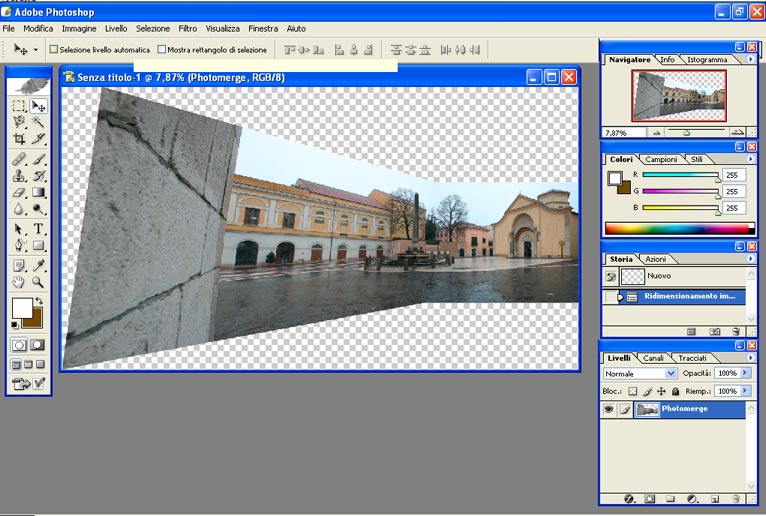
Task: Switch to the Canali tab
Action: click(x=652, y=358)
